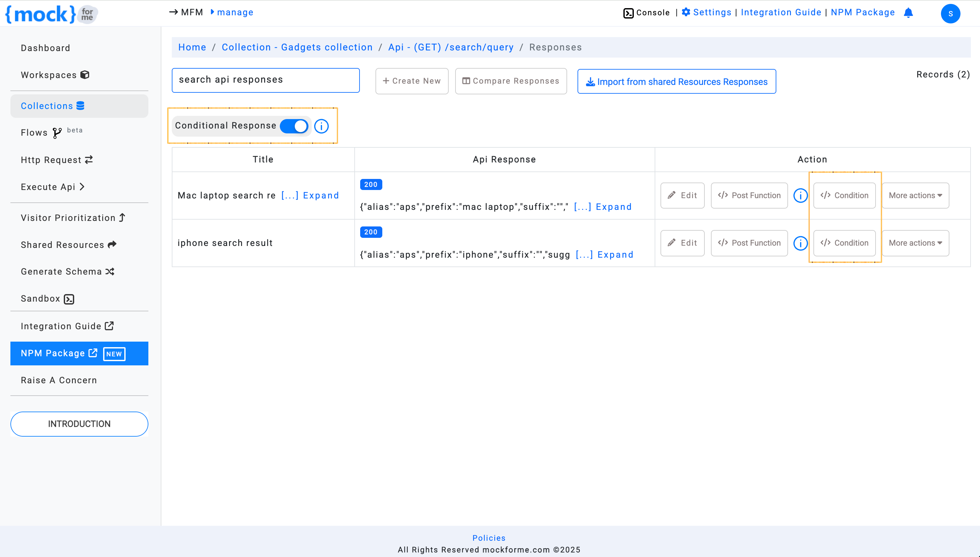Click info icon in Mac laptop row
This screenshot has height=557, width=980.
click(800, 196)
